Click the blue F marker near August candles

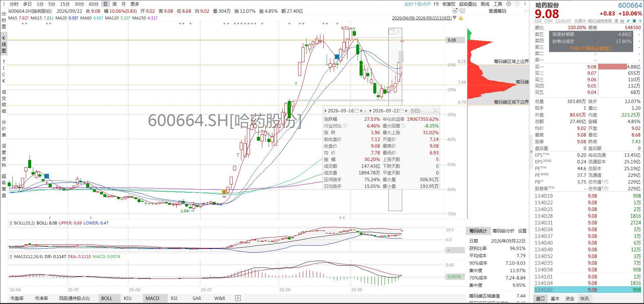[337, 57]
